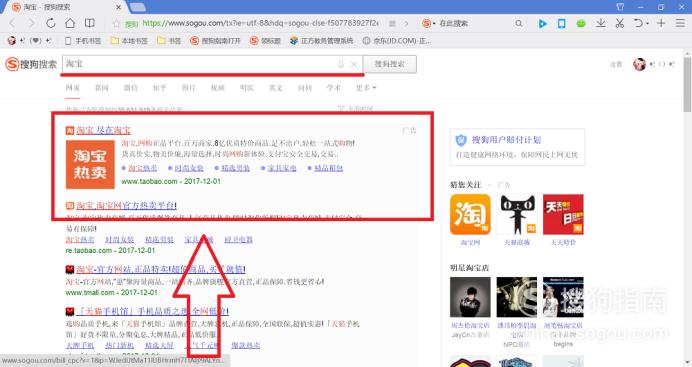Screen dimensions: 692x367
Task: Open the tmall 官方网站 正品特卖 result
Action: 161,269
